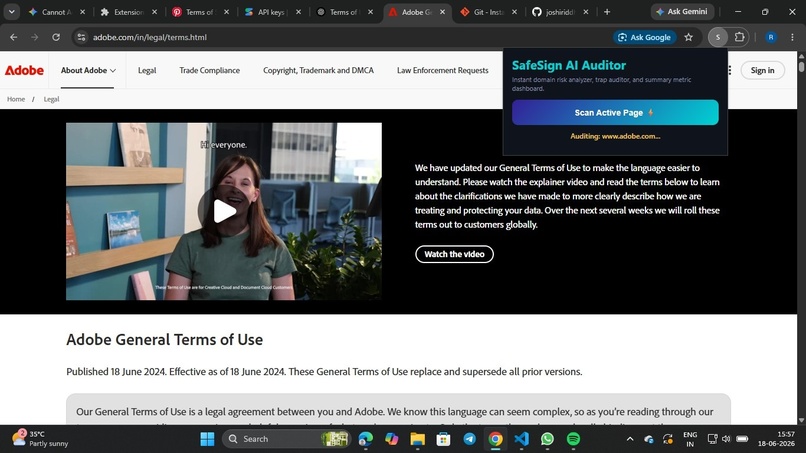The height and width of the screenshot is (453, 806).
Task: Open Copilot from the taskbar
Action: click(x=392, y=439)
